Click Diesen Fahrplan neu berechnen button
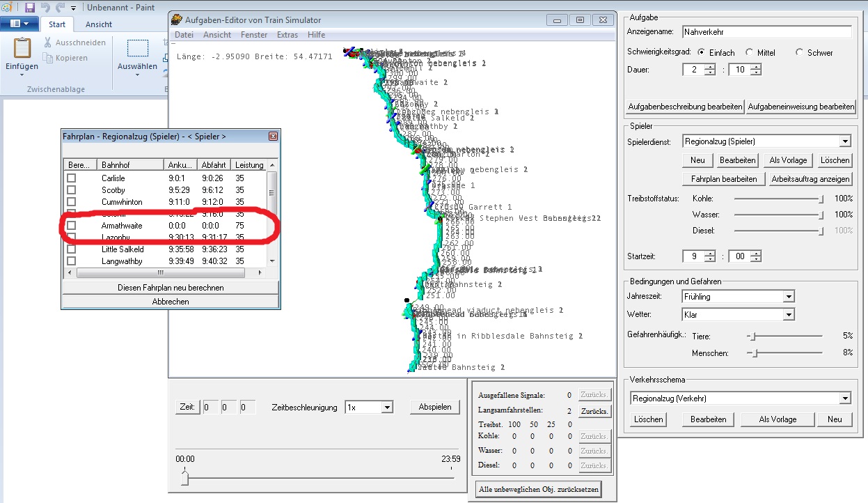The height and width of the screenshot is (503, 868). 171,288
